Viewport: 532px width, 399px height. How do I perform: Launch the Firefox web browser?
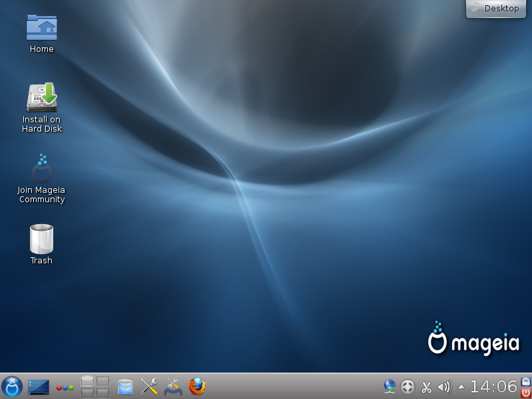point(198,386)
